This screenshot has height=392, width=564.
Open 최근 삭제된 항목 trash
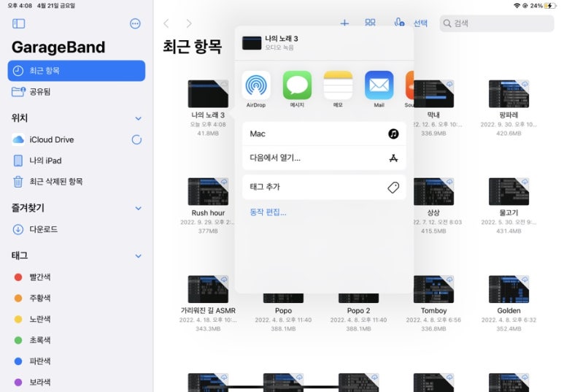pos(77,182)
